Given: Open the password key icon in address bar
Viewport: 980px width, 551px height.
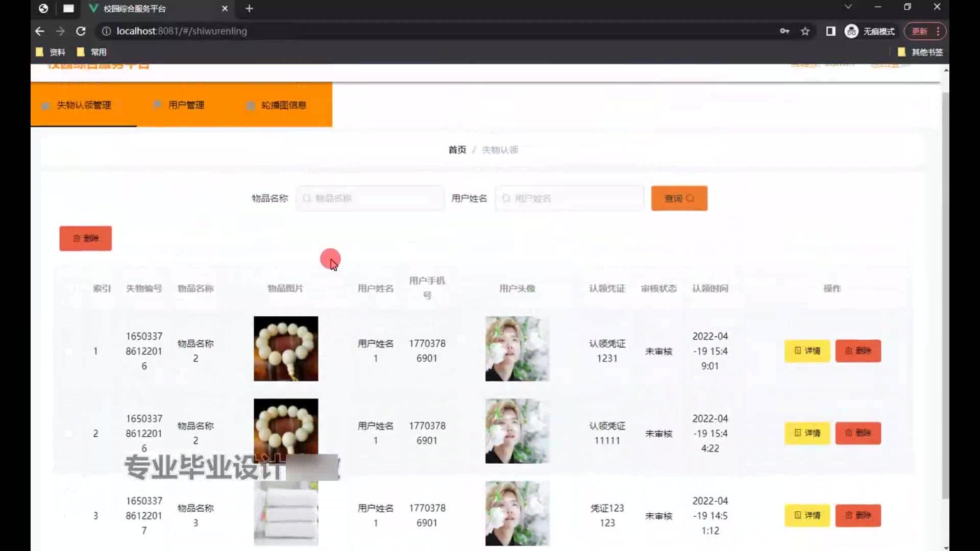Looking at the screenshot, I should pyautogui.click(x=785, y=31).
